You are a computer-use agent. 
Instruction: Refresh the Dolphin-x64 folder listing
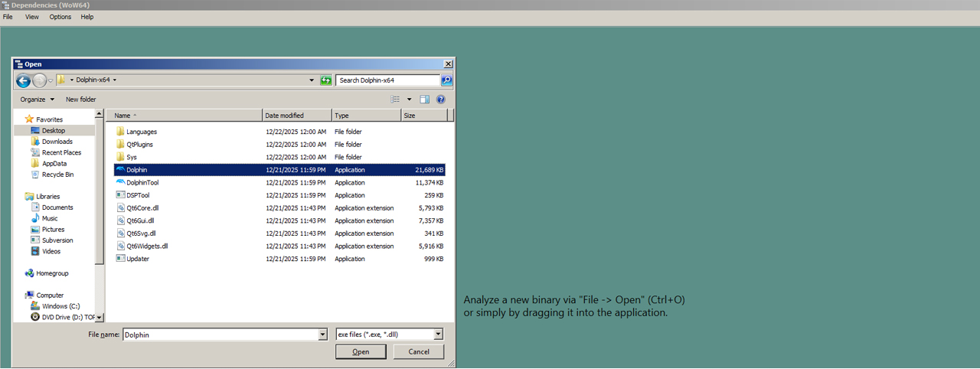(x=326, y=80)
